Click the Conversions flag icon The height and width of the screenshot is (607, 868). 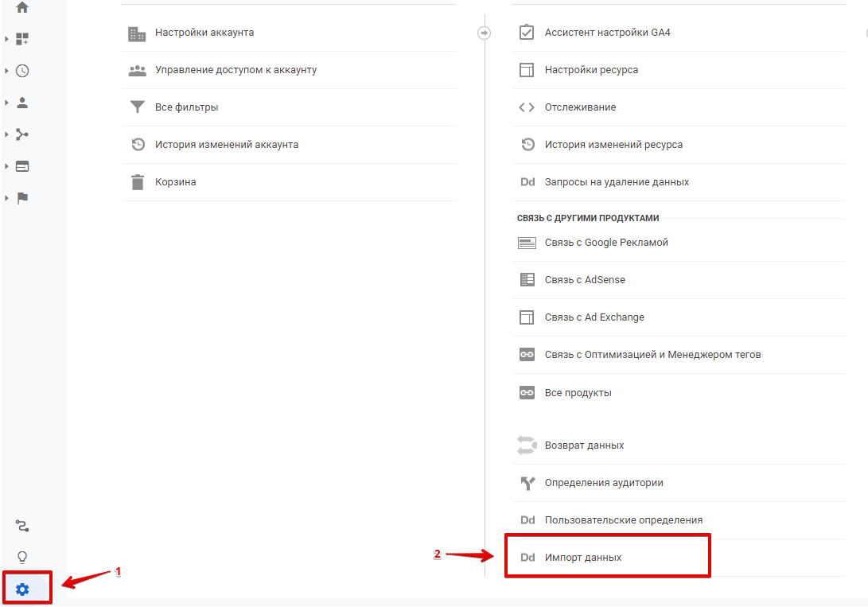tap(22, 198)
